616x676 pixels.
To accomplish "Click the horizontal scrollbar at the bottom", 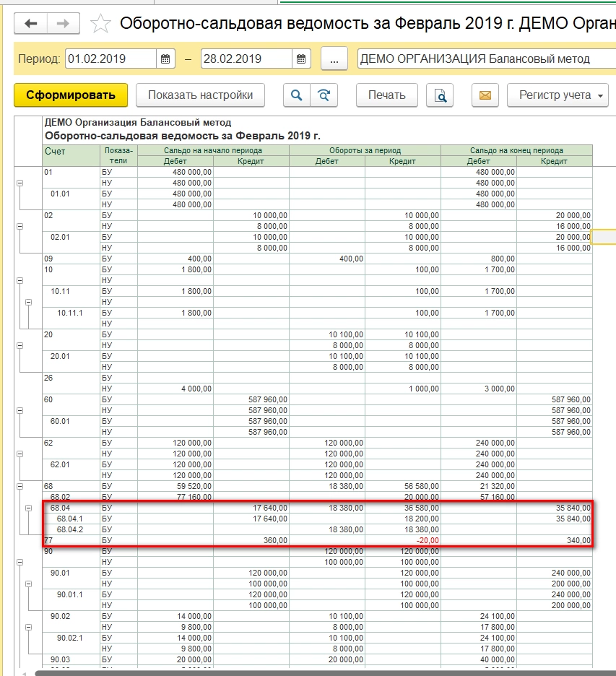I will (x=326, y=673).
